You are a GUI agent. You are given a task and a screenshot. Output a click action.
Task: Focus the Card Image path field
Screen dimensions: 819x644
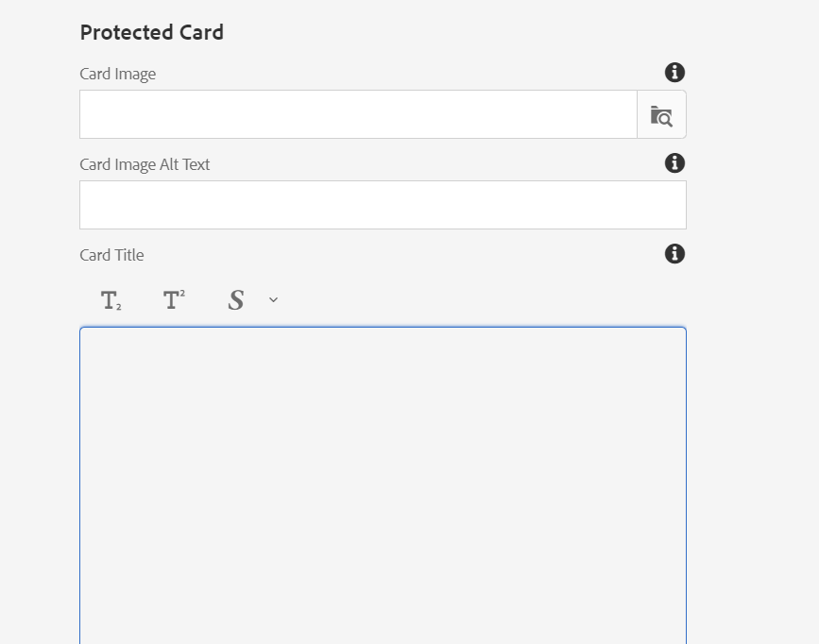click(x=358, y=114)
